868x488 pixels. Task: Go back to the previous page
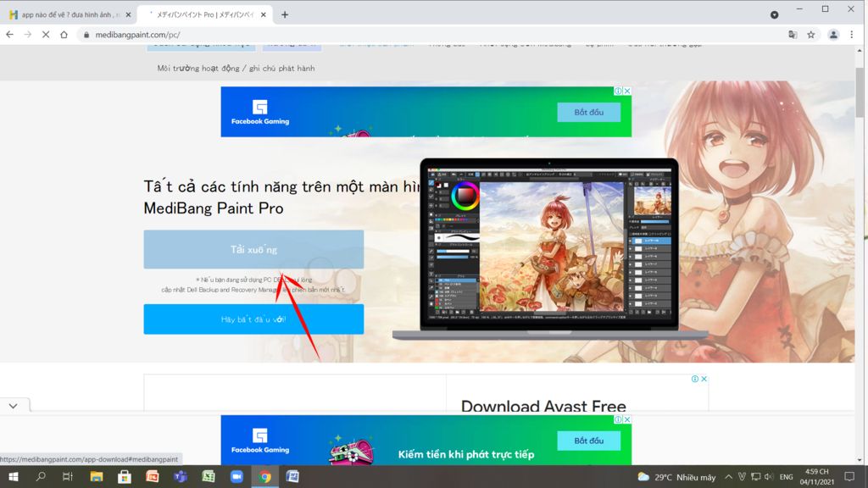tap(10, 34)
